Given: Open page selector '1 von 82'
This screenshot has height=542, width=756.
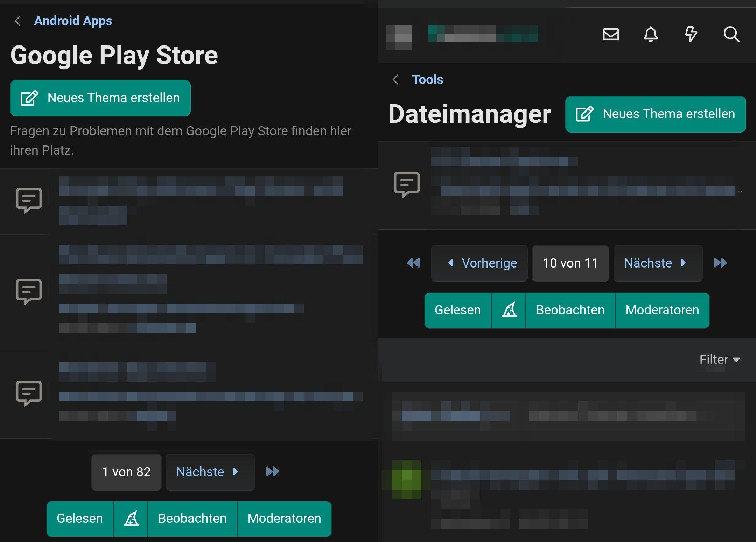Looking at the screenshot, I should pos(126,472).
